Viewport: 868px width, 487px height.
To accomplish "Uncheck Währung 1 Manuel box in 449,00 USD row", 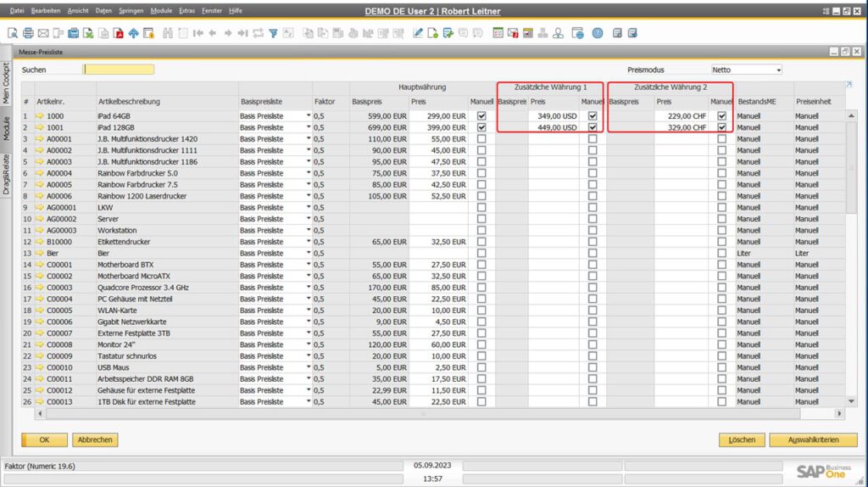I will 593,127.
